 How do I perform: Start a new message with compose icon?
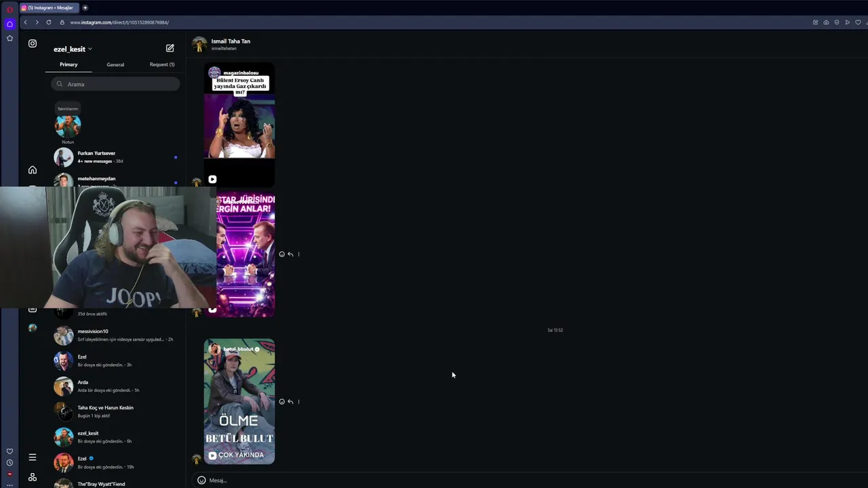coord(170,48)
